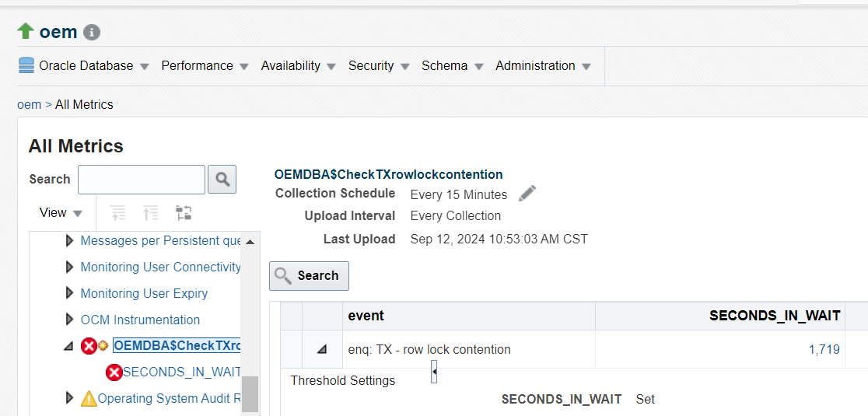Focus the All Metrics search field
868x416 pixels.
click(x=141, y=179)
